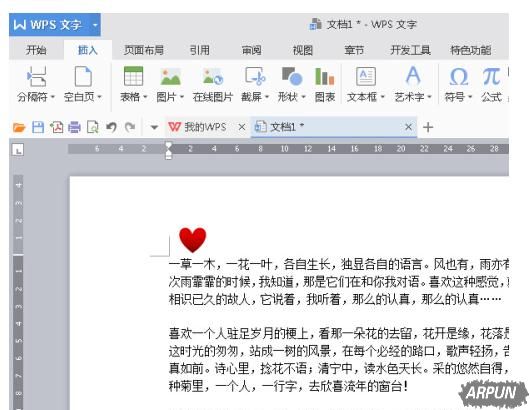The width and height of the screenshot is (530, 410).
Task: Click the 图片 picture icon
Action: 171,76
